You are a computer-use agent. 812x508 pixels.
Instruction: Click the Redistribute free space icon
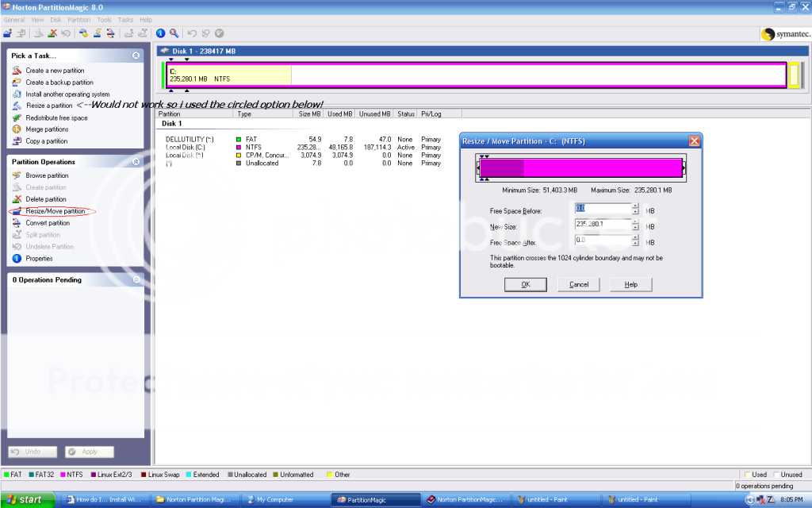coord(17,117)
